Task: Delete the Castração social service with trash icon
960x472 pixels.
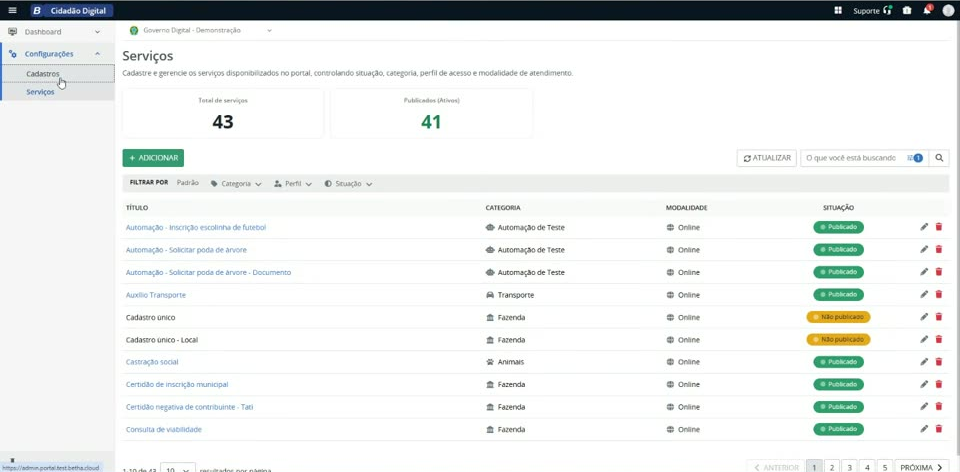Action: point(939,362)
